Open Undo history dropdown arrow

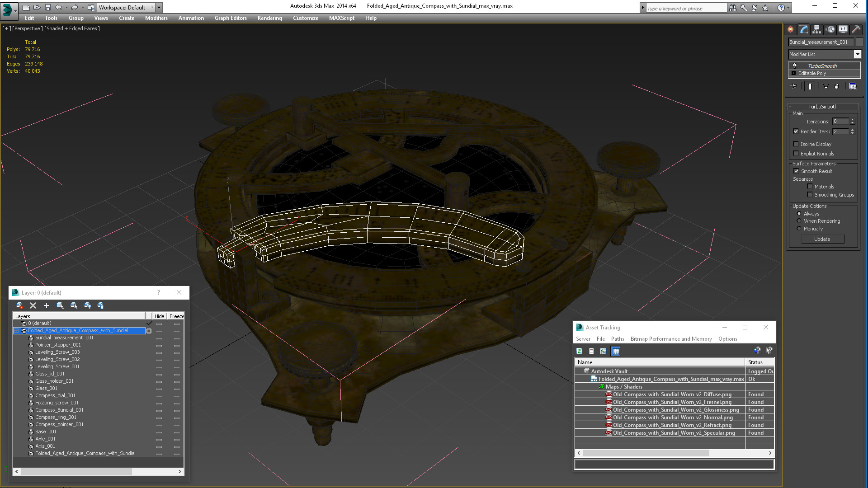point(67,7)
